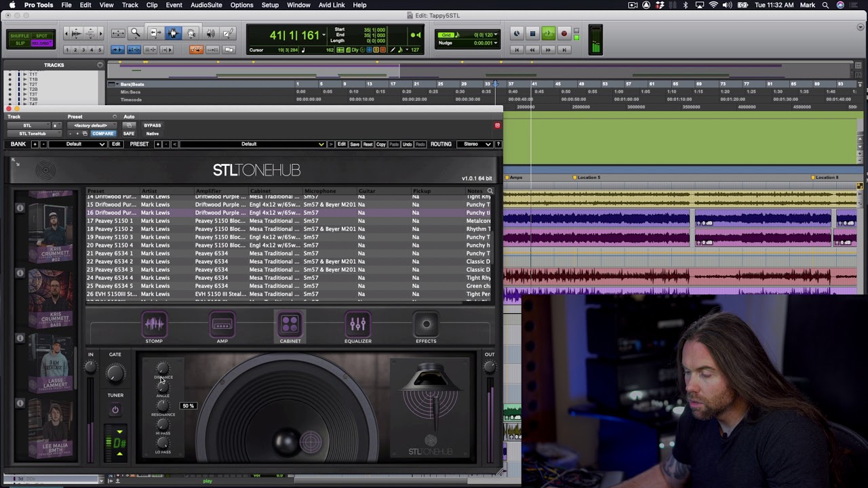868x488 pixels.
Task: Toggle plugin BYPASS
Action: (x=153, y=125)
